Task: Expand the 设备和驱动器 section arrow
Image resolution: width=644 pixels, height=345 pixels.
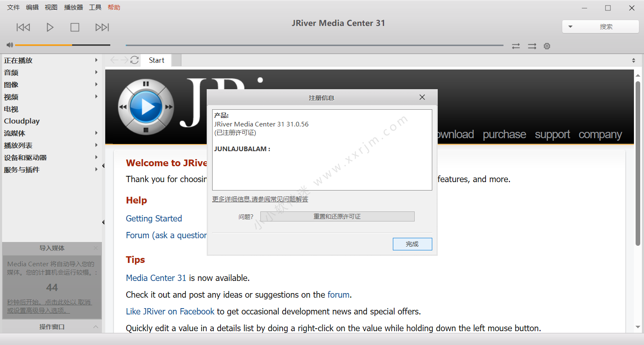Action: pos(96,157)
